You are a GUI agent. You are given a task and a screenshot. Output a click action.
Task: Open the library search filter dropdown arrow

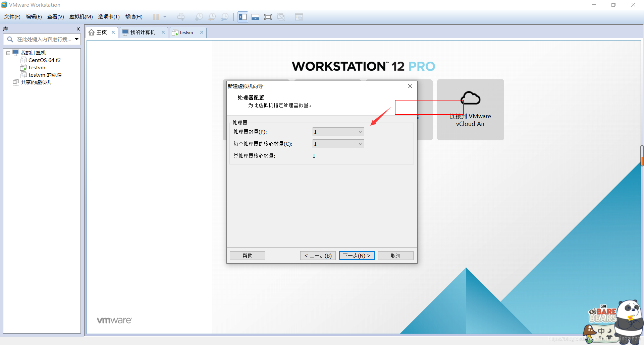[x=77, y=40]
